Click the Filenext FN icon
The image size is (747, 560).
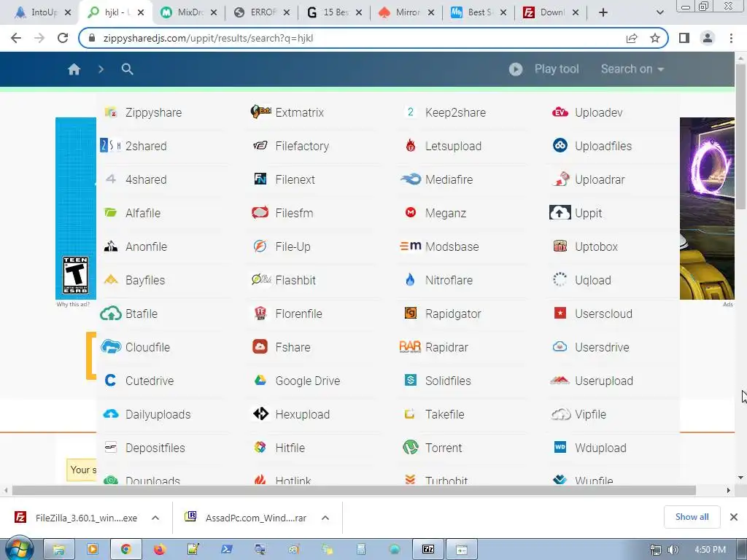click(260, 179)
